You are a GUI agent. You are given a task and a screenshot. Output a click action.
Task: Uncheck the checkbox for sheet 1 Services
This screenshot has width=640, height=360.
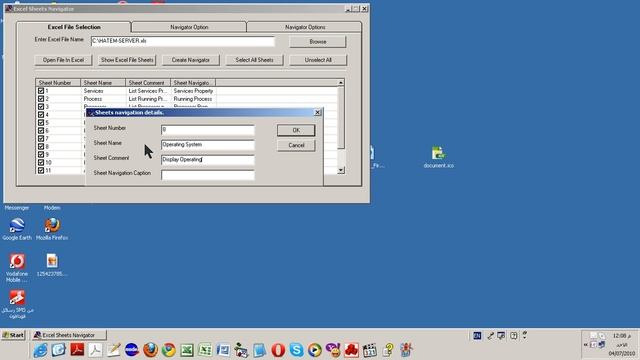click(41, 91)
